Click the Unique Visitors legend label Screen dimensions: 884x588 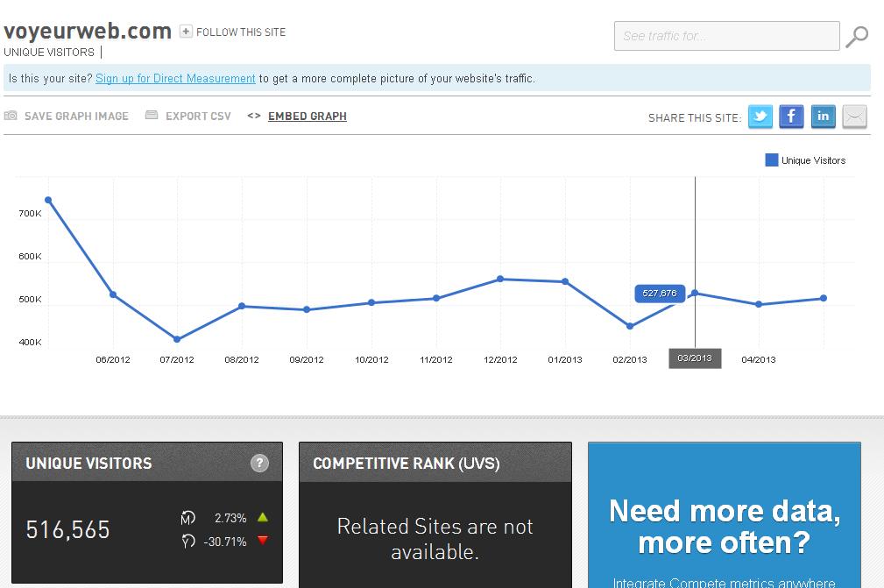pyautogui.click(x=814, y=160)
